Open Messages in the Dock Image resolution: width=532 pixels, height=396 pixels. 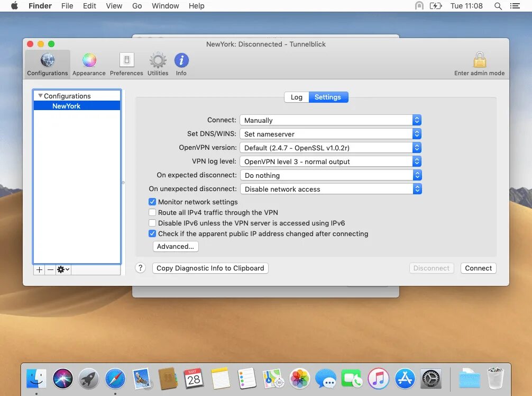pos(326,379)
